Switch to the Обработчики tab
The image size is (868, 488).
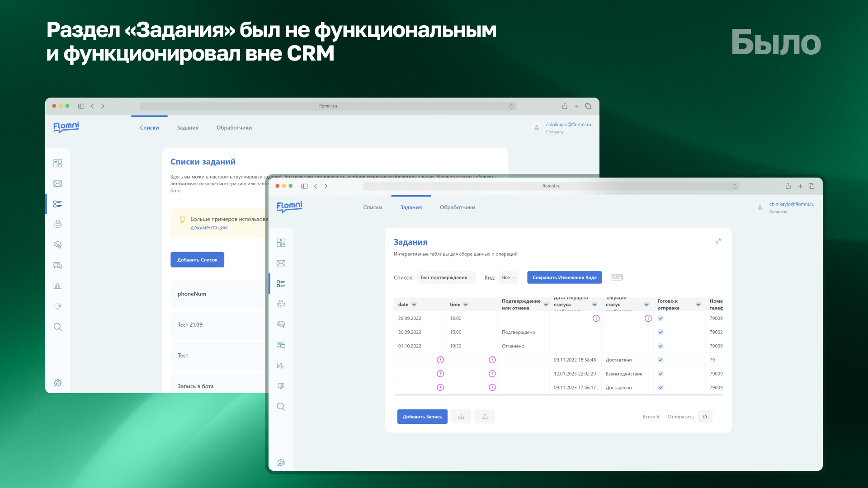coord(457,207)
